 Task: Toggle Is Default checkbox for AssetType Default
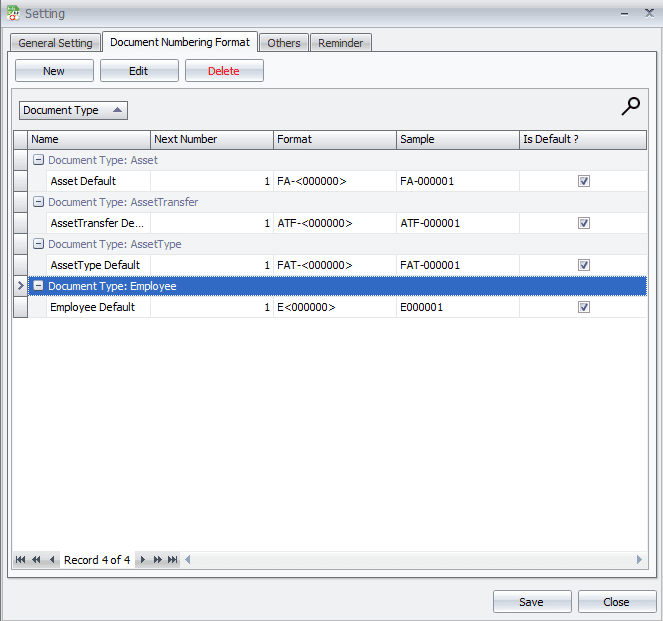coord(584,265)
